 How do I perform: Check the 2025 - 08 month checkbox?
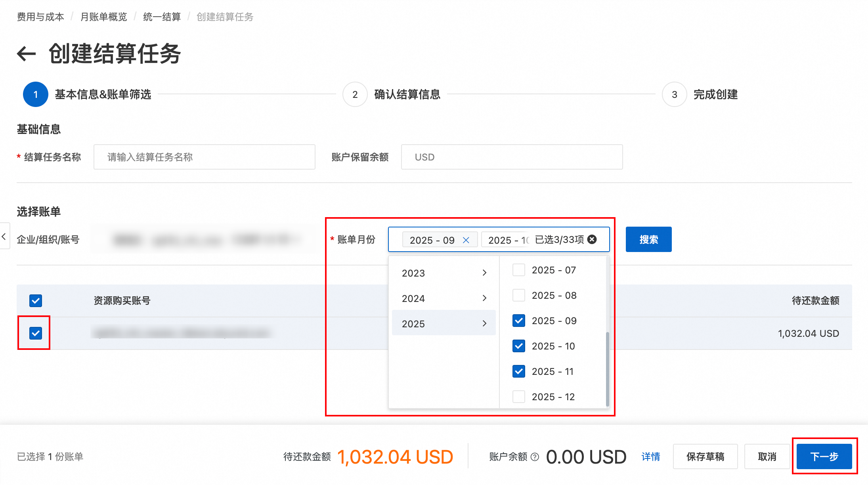coord(519,295)
